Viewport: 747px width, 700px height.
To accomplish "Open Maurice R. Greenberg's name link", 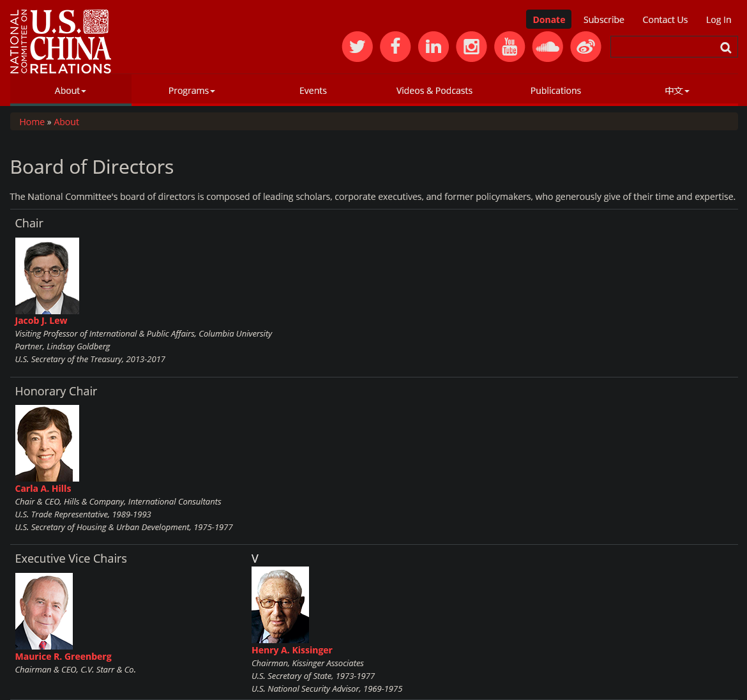I will coord(63,657).
